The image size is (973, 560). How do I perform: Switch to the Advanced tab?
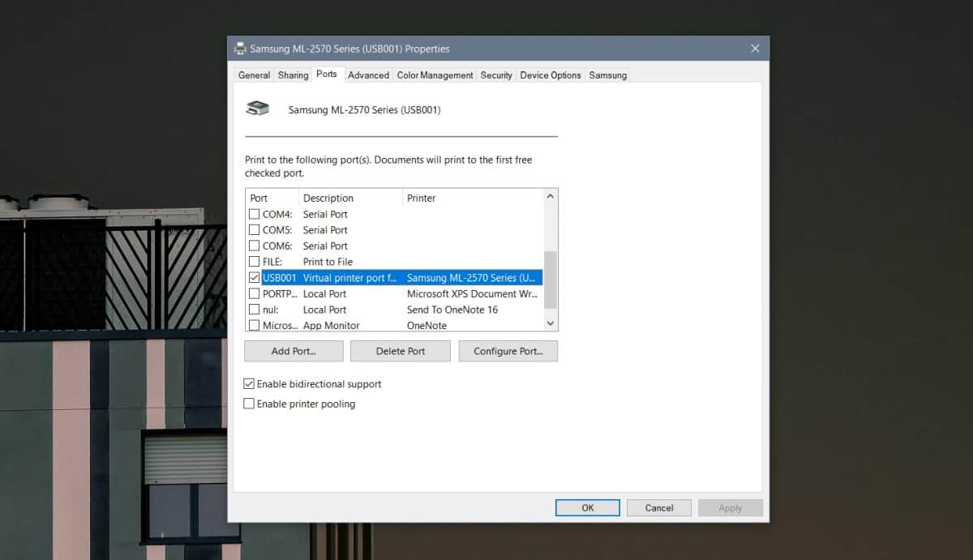coord(368,75)
